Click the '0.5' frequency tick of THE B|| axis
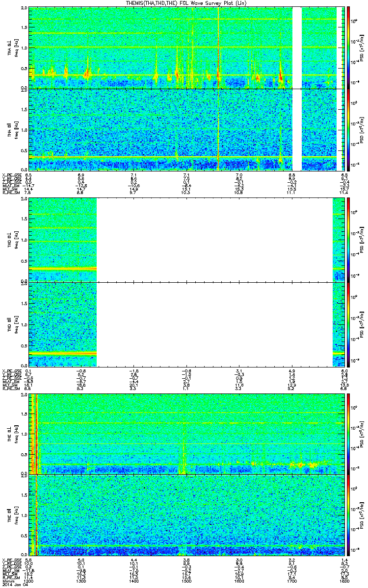The image size is (368, 588). click(x=24, y=535)
